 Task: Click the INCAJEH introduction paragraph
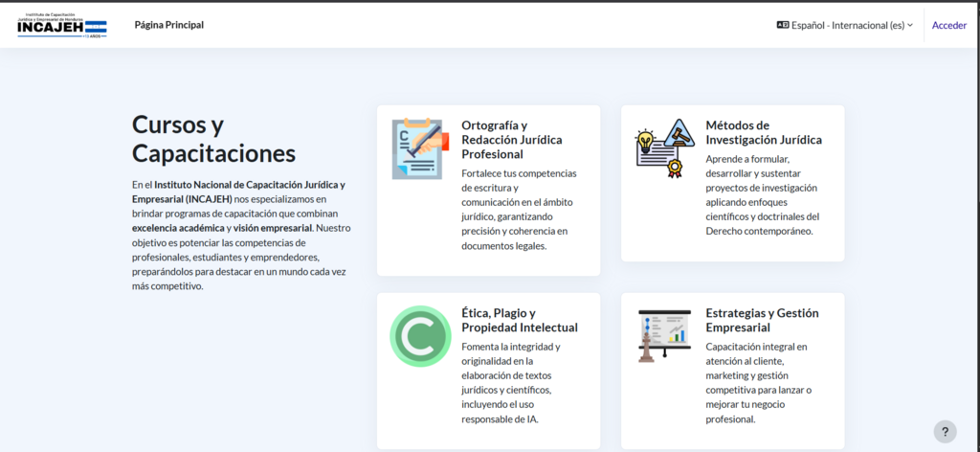click(x=240, y=235)
